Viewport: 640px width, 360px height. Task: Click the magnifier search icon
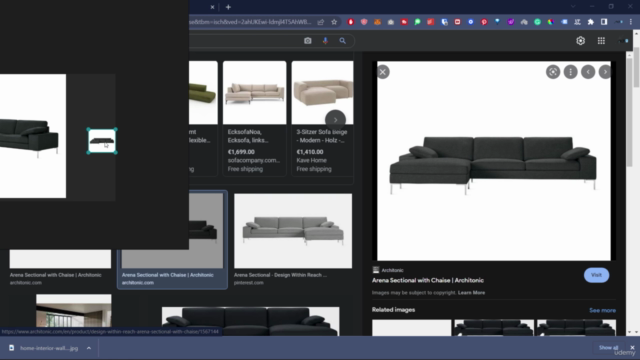342,41
